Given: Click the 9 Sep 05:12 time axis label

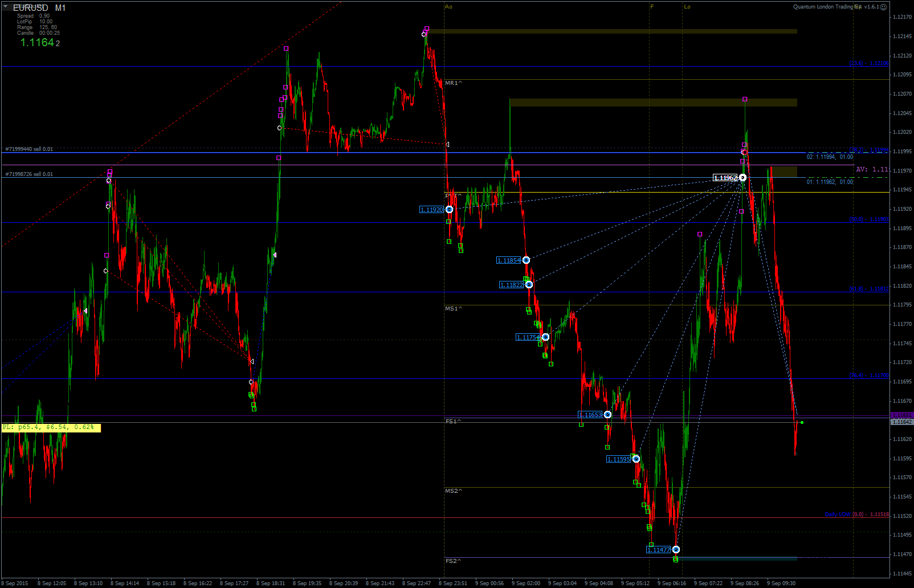Looking at the screenshot, I should (x=635, y=583).
